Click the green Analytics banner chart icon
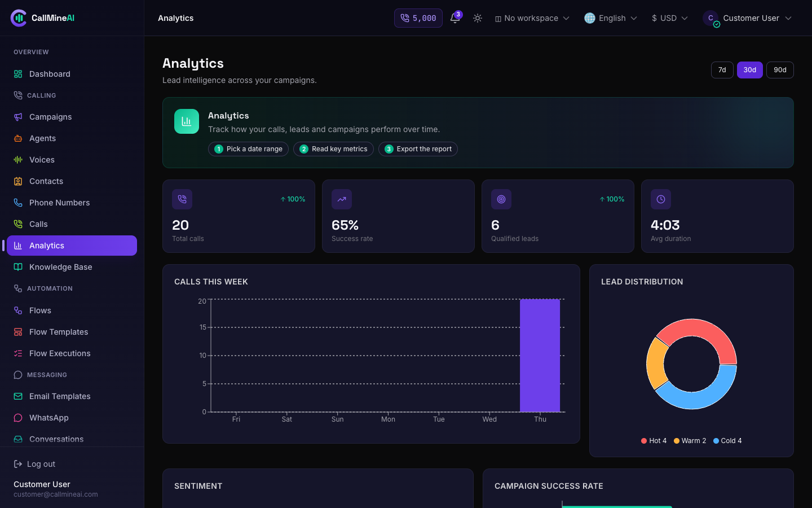This screenshot has height=508, width=812. click(187, 121)
